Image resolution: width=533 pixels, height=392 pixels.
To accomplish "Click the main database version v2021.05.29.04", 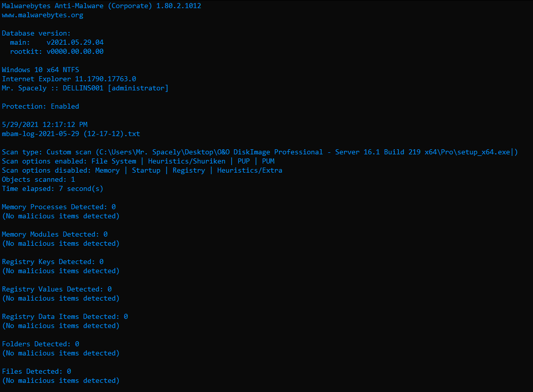I will (x=75, y=43).
